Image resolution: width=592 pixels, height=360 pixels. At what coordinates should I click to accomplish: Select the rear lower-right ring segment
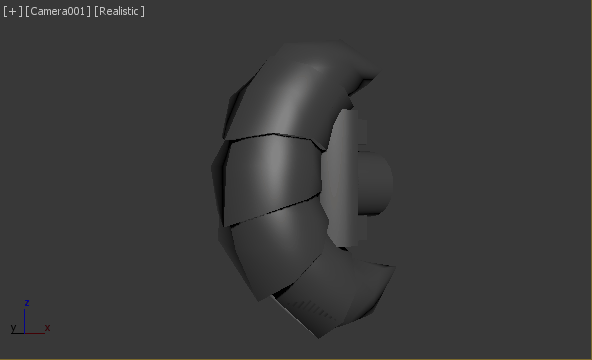pyautogui.click(x=372, y=287)
